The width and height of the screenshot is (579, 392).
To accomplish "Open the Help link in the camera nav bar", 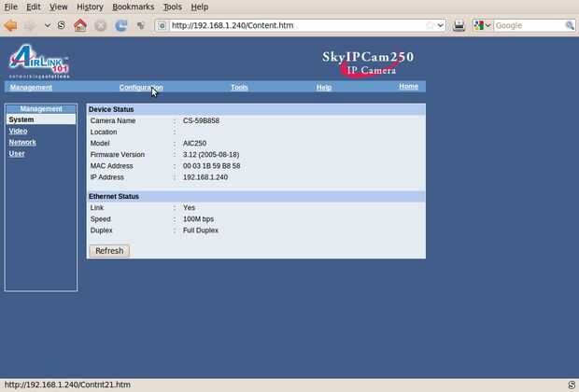I will (x=324, y=87).
